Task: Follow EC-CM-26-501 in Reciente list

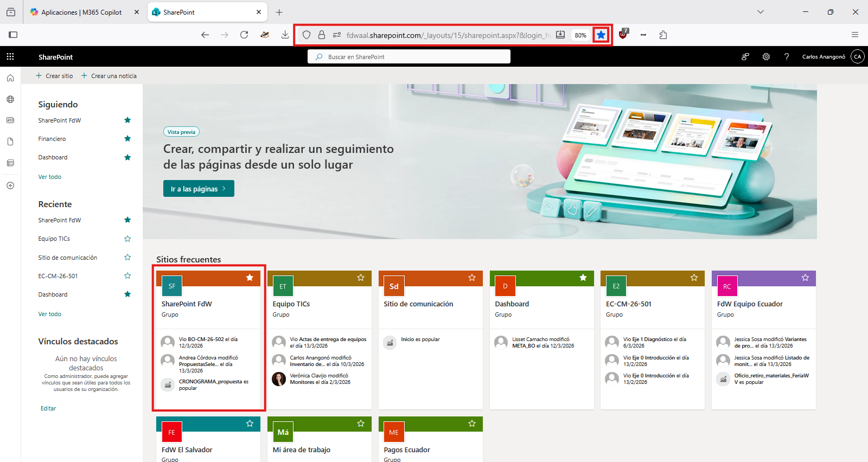Action: coord(127,275)
